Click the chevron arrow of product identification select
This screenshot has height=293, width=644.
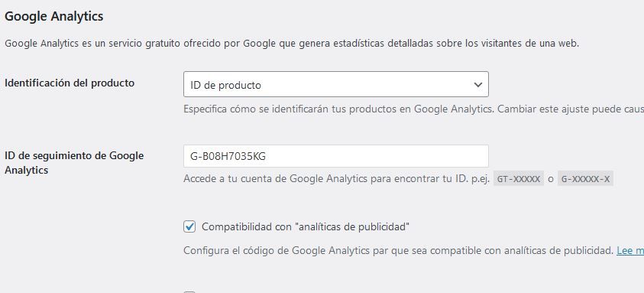477,85
